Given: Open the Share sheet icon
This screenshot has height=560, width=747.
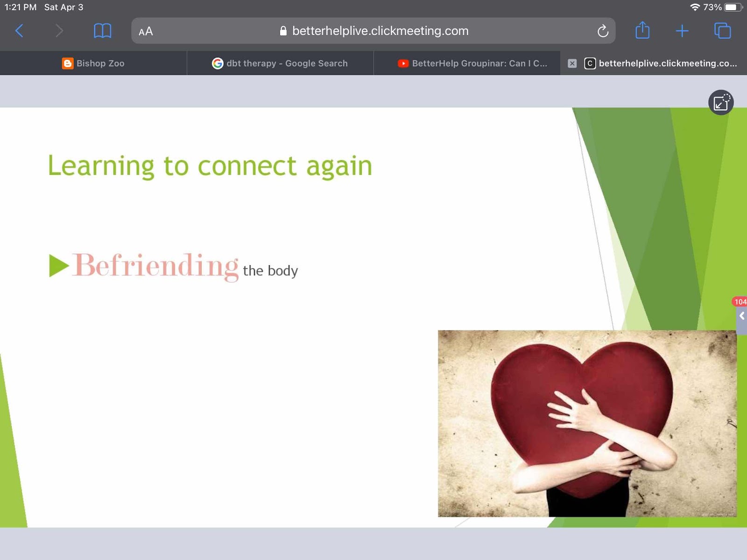Looking at the screenshot, I should tap(642, 30).
